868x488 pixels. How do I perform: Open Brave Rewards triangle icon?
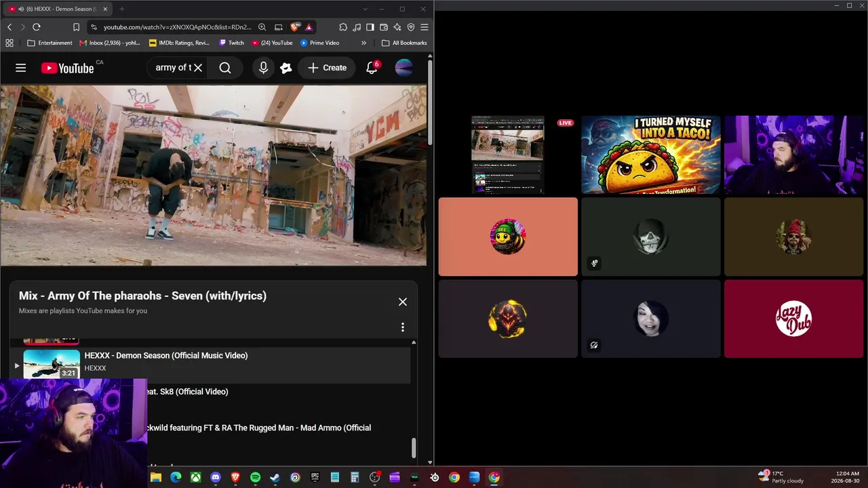click(309, 27)
